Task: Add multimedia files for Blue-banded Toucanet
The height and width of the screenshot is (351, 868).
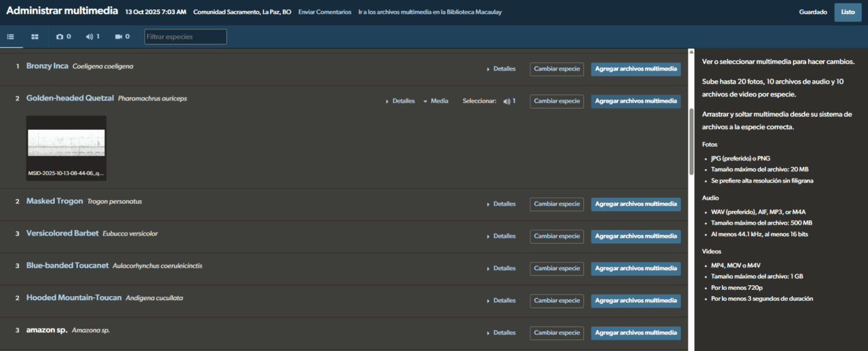Action: pyautogui.click(x=635, y=268)
